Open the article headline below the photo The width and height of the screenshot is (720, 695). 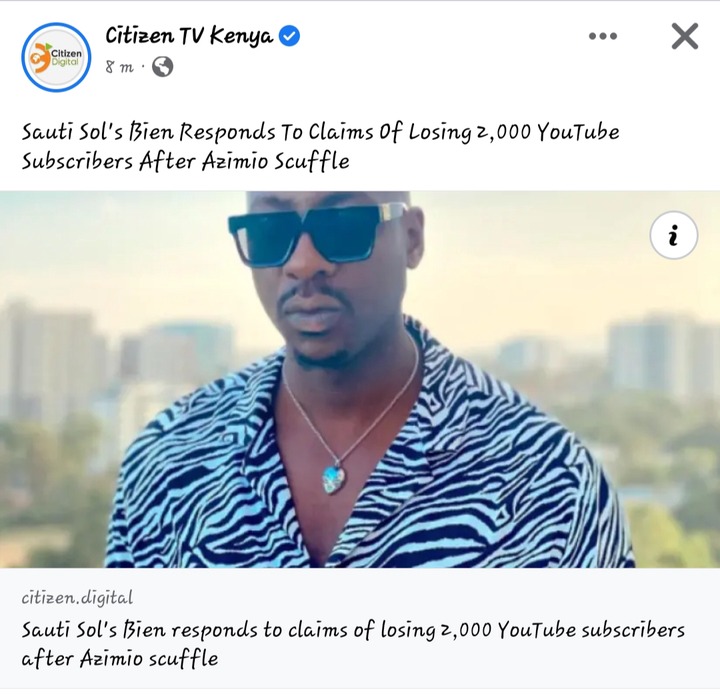point(353,644)
